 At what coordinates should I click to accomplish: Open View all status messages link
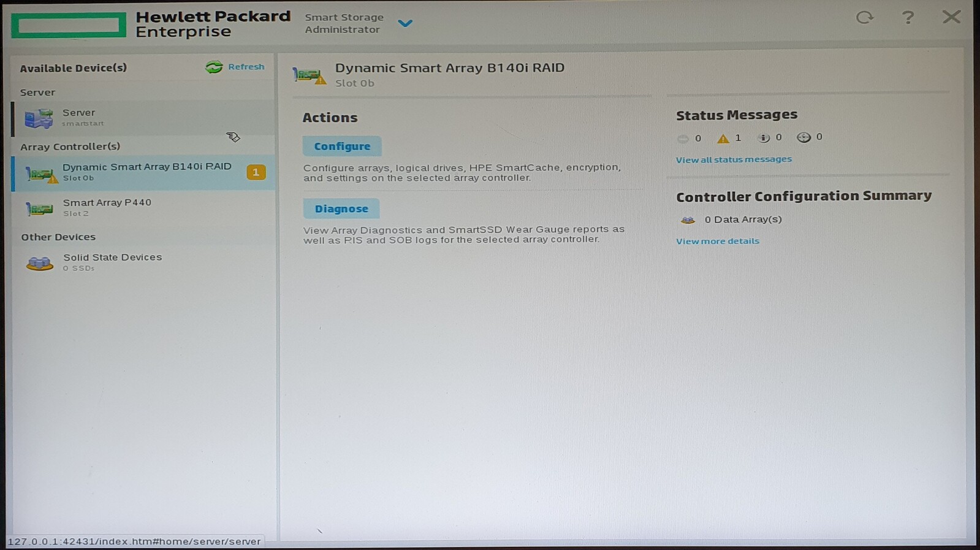[x=734, y=159]
